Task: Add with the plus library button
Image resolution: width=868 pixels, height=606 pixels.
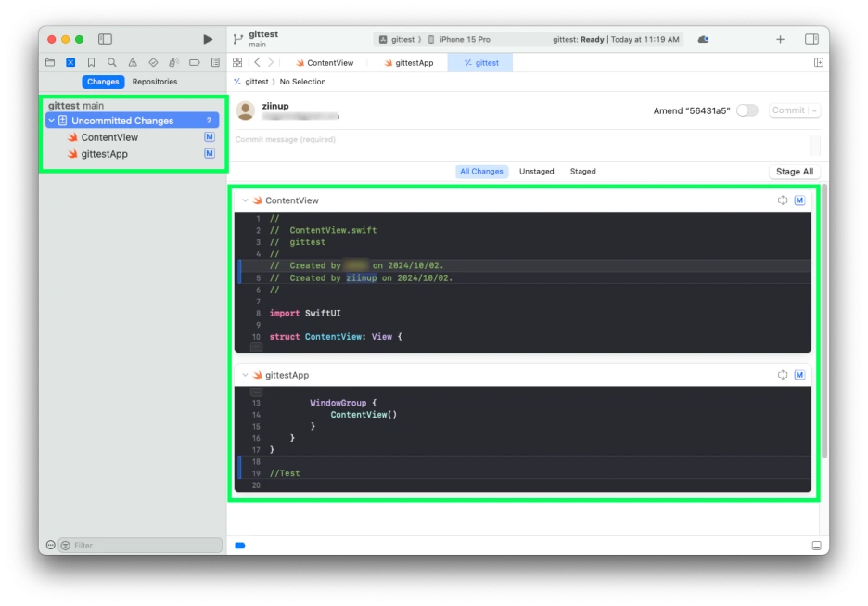Action: coord(780,39)
